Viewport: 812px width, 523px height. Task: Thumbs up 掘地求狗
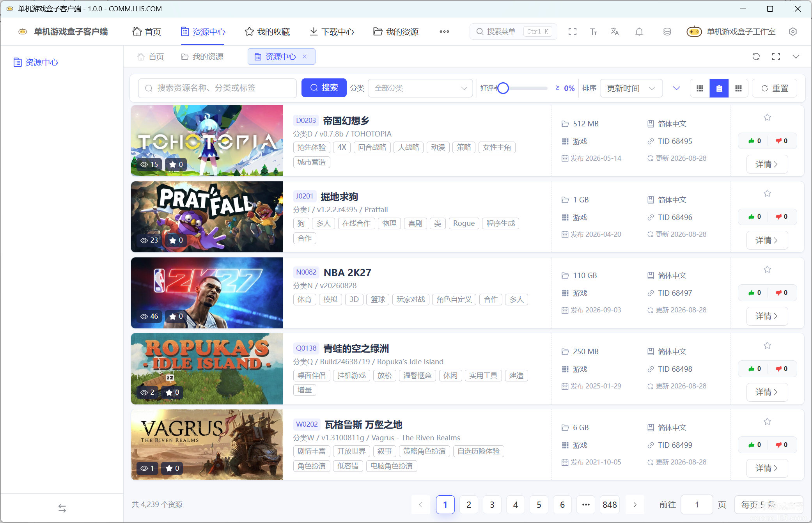coord(754,216)
